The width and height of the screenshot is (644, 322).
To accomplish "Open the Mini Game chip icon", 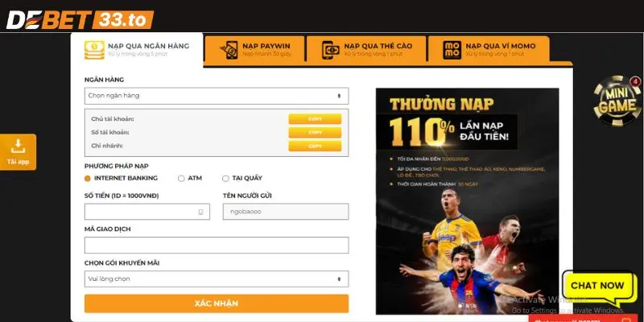I will (x=617, y=101).
